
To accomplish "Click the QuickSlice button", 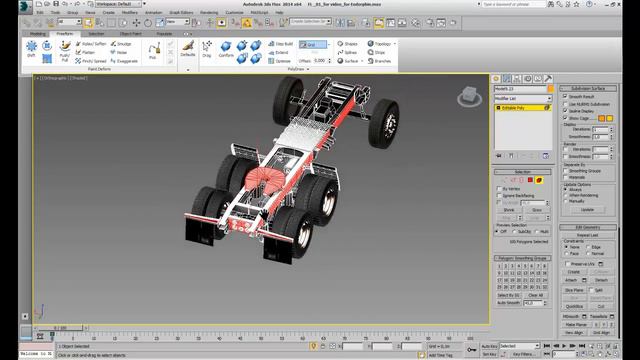I will coord(574,306).
